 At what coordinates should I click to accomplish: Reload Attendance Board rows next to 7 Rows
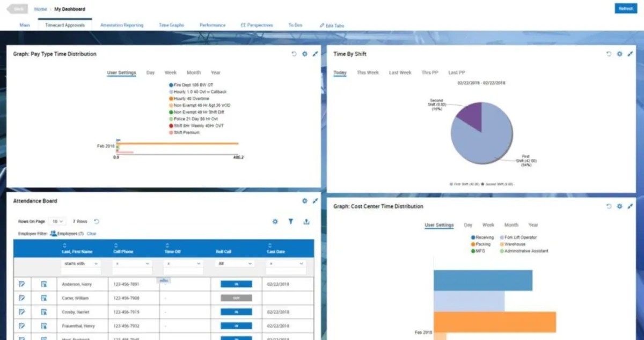tap(97, 221)
